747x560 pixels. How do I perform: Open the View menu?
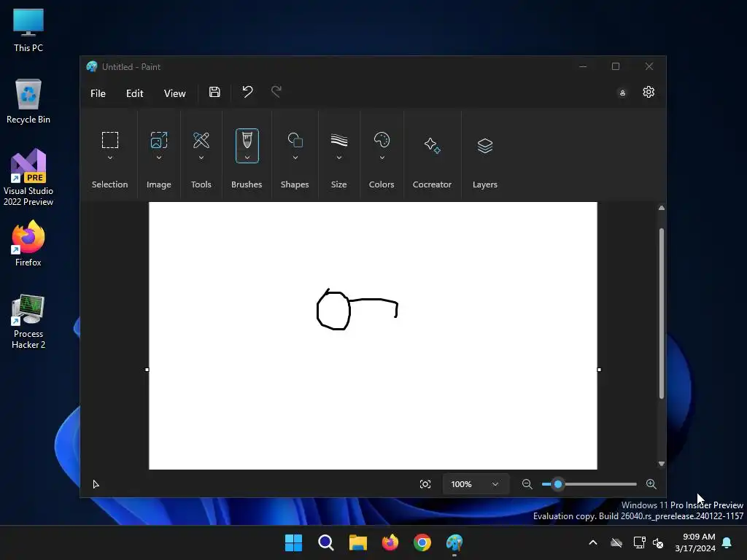click(175, 93)
